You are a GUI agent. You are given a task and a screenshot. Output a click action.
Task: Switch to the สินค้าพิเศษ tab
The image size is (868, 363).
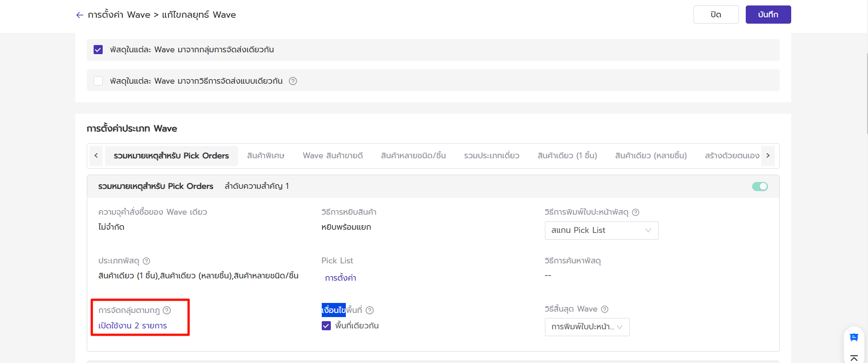(265, 156)
